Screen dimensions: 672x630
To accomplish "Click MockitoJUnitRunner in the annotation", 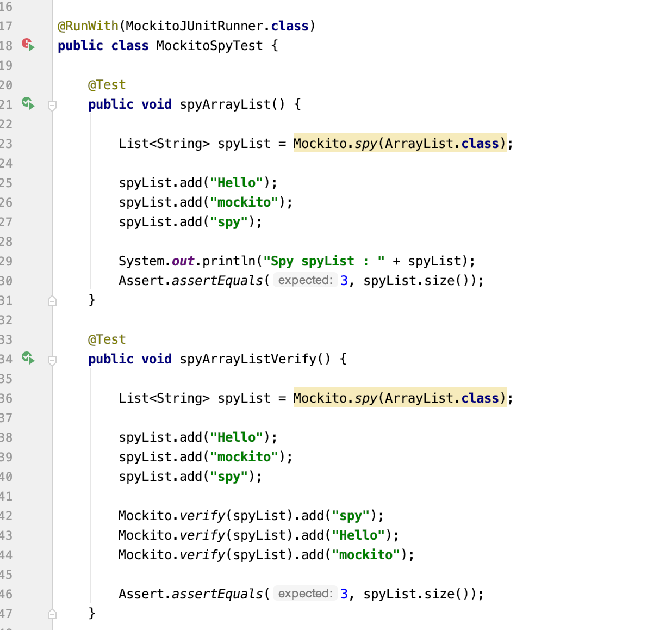I will pyautogui.click(x=195, y=26).
